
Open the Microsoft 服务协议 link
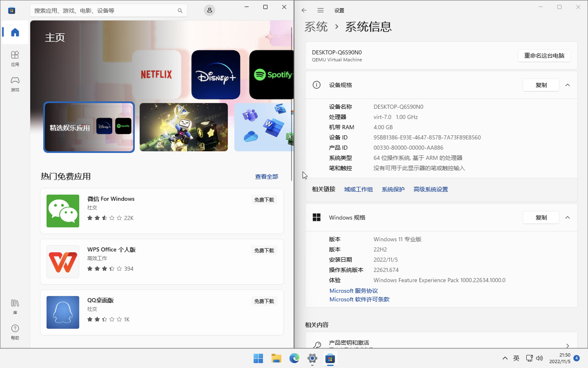(x=354, y=291)
